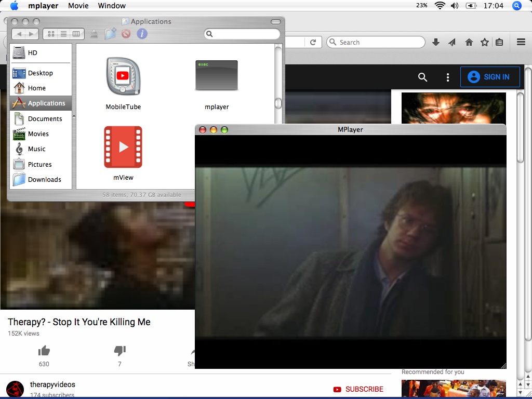Click the browser Search field
Viewport: 532px width, 399px height.
click(376, 42)
